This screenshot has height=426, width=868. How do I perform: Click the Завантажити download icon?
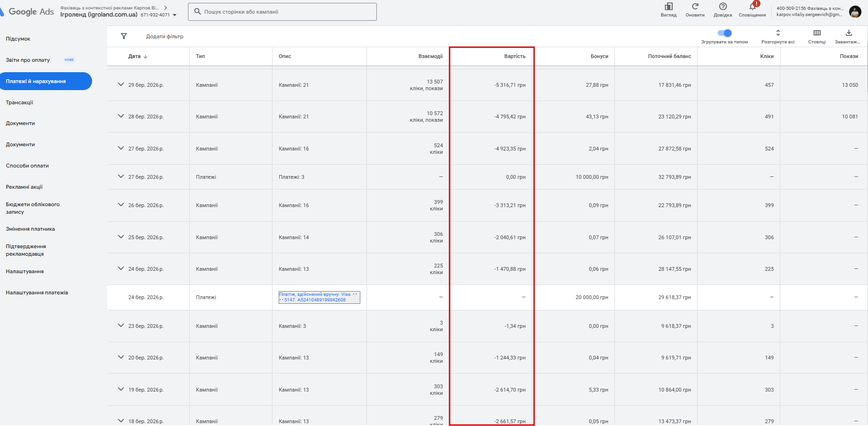849,33
